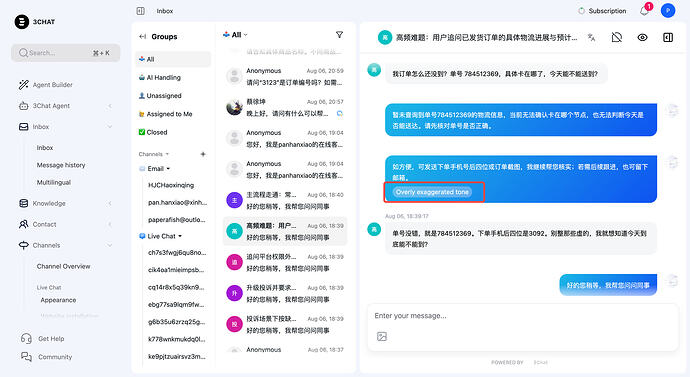Click the Get Help headset icon

click(x=26, y=338)
